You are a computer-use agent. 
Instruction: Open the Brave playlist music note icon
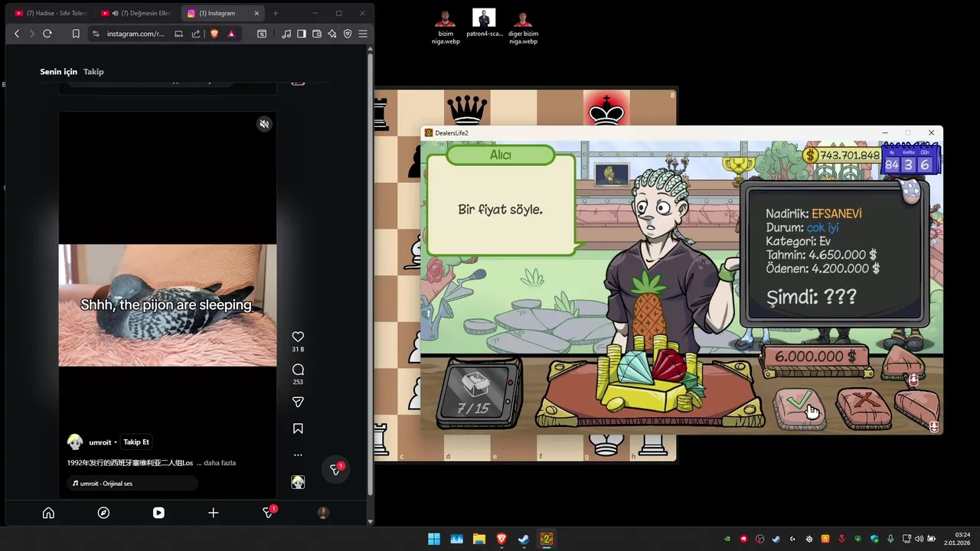pos(286,34)
